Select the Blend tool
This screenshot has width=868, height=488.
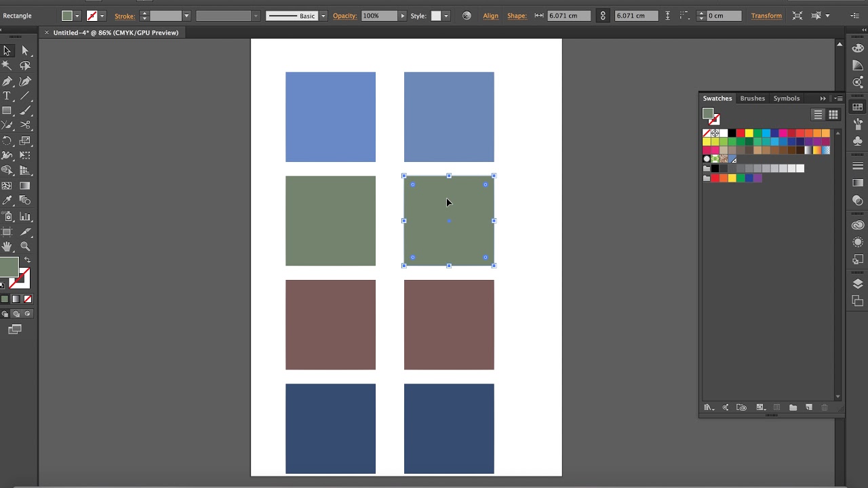[x=25, y=201]
